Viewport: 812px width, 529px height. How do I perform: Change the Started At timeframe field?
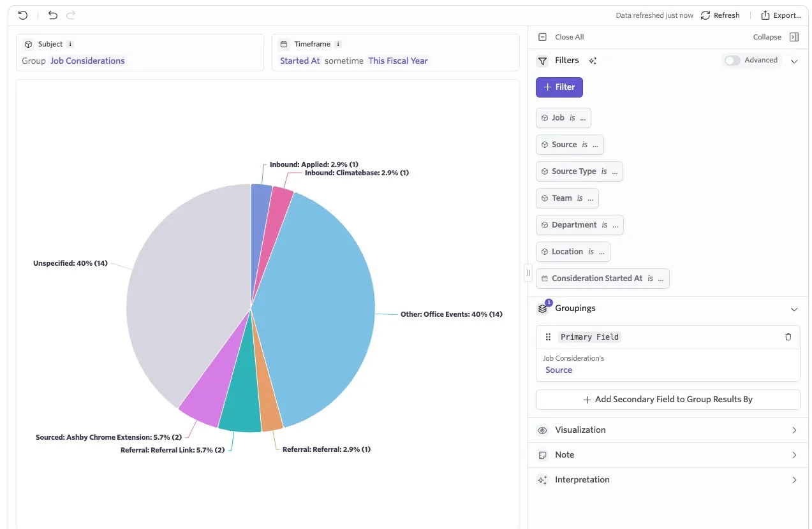300,61
